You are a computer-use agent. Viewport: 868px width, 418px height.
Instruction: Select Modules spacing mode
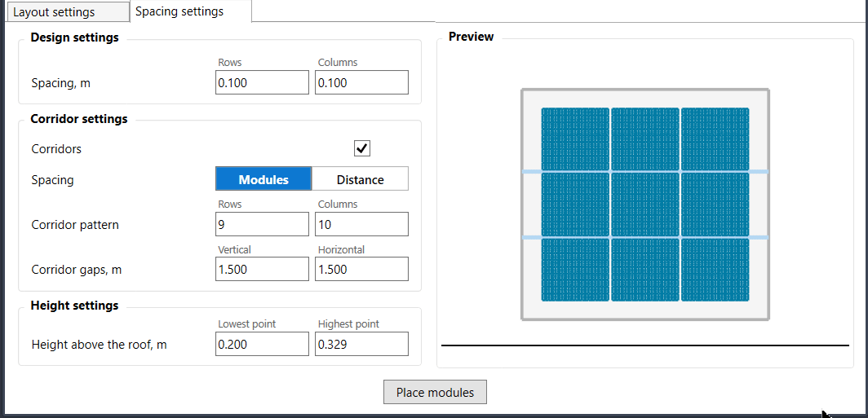tap(263, 179)
